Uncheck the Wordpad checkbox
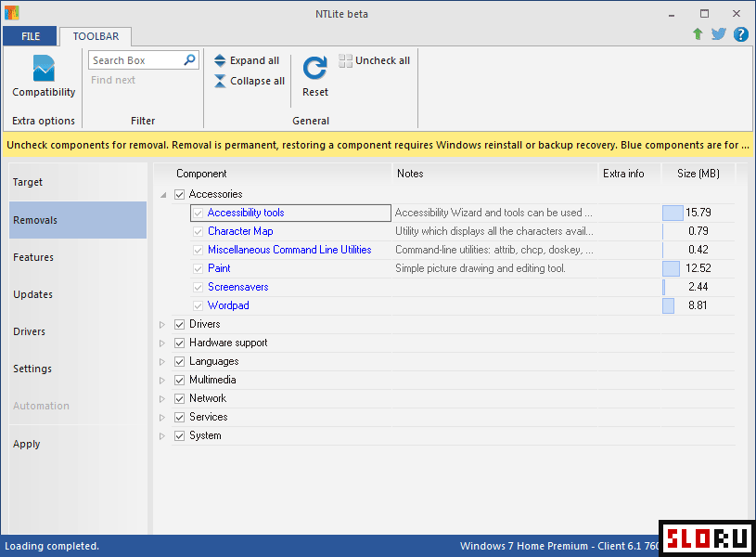 (198, 305)
